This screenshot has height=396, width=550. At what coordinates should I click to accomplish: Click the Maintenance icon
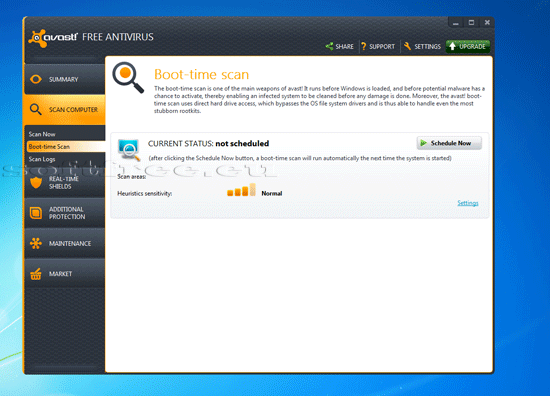pyautogui.click(x=36, y=243)
